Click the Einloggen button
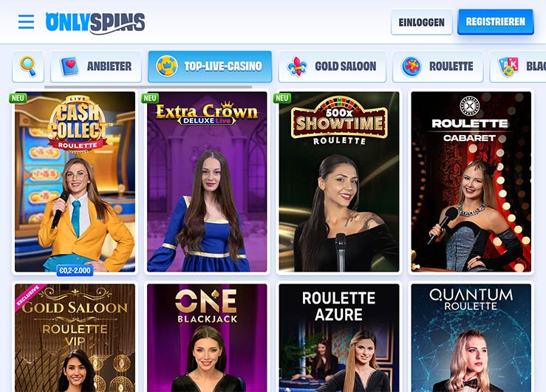Viewport: 546px width, 392px height. [x=421, y=22]
